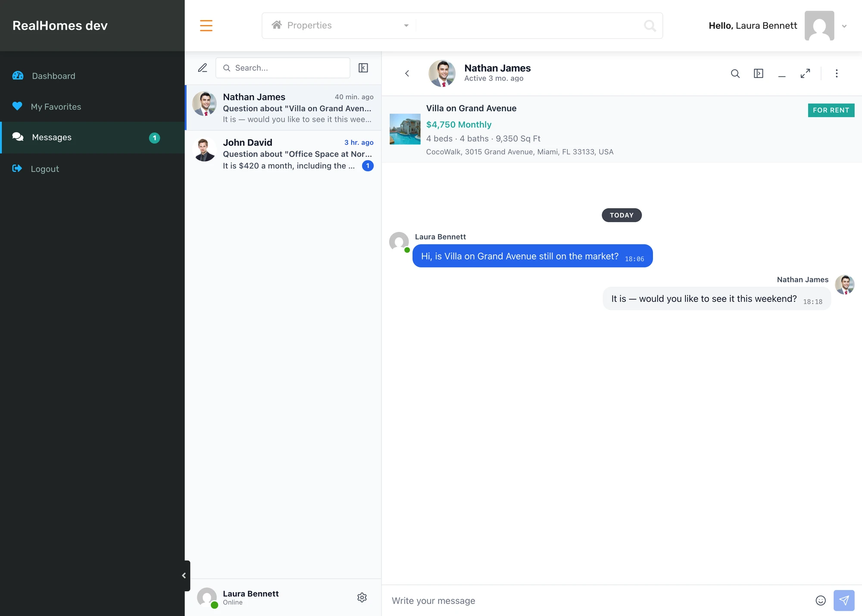
Task: Click the message bubble sent at 18:06
Action: coord(532,256)
